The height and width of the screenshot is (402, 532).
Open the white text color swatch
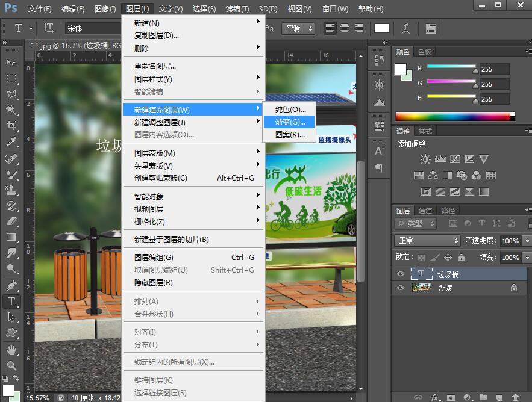click(381, 28)
